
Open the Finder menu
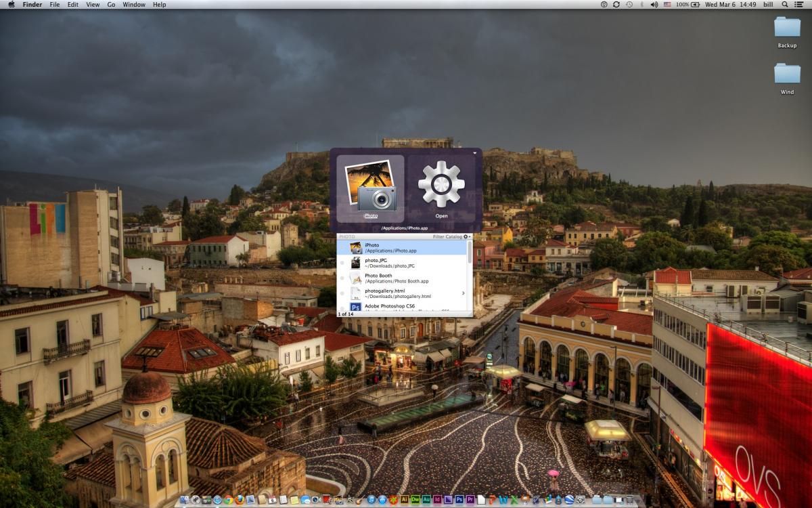click(32, 4)
